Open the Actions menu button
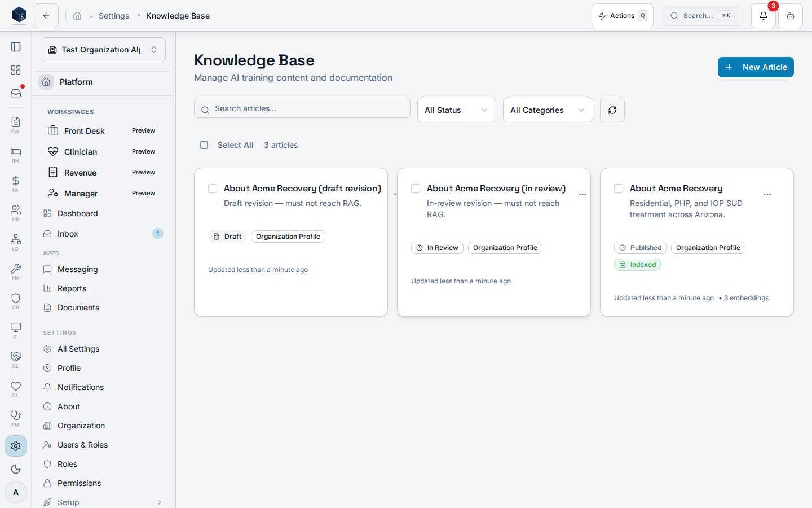The width and height of the screenshot is (812, 508). coord(623,16)
